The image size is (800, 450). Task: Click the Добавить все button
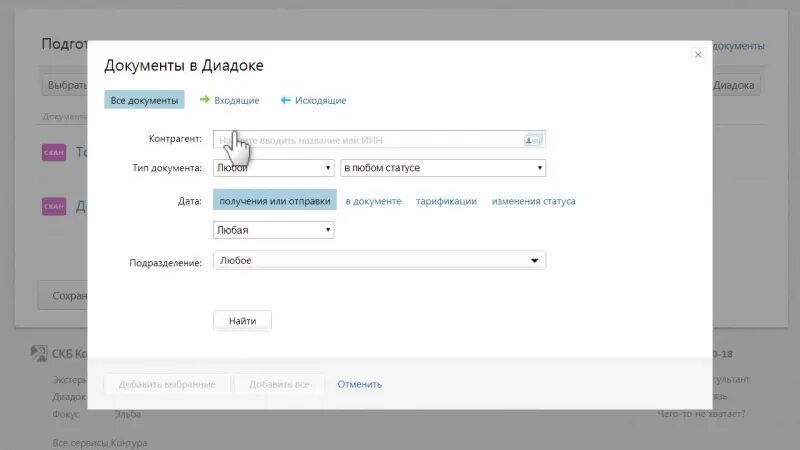point(279,384)
